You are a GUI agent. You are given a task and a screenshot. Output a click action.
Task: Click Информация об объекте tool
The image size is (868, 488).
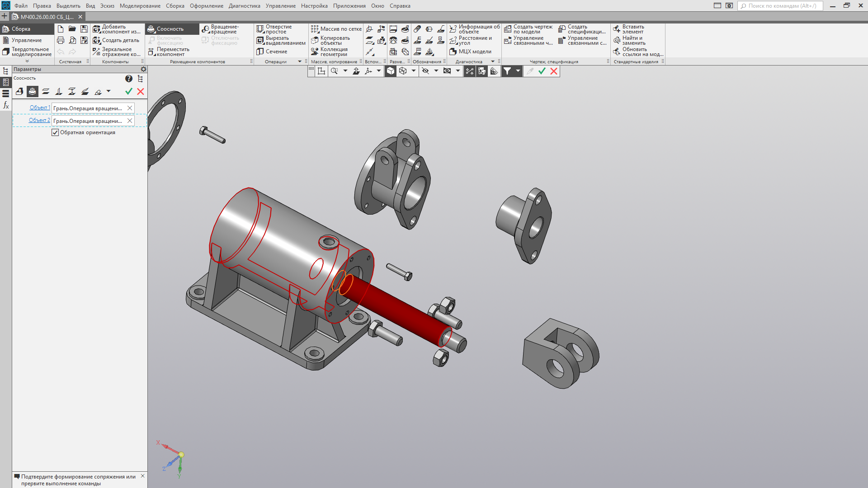475,29
